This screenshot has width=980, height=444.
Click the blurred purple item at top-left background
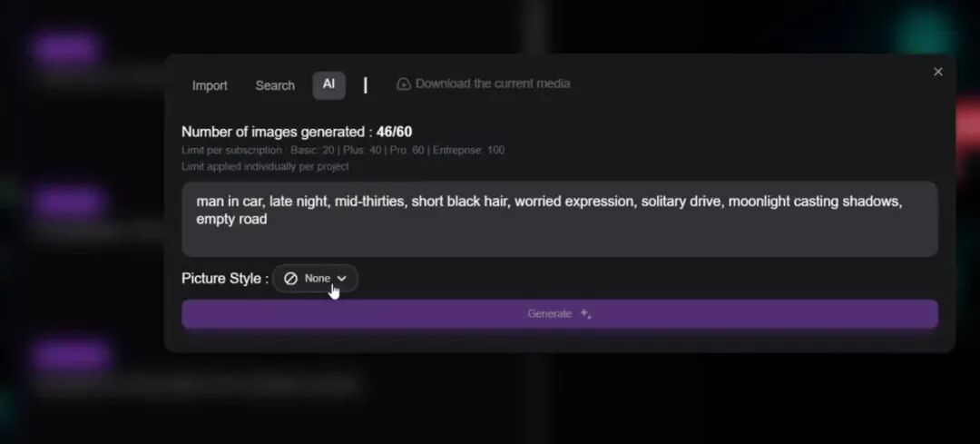click(x=66, y=49)
